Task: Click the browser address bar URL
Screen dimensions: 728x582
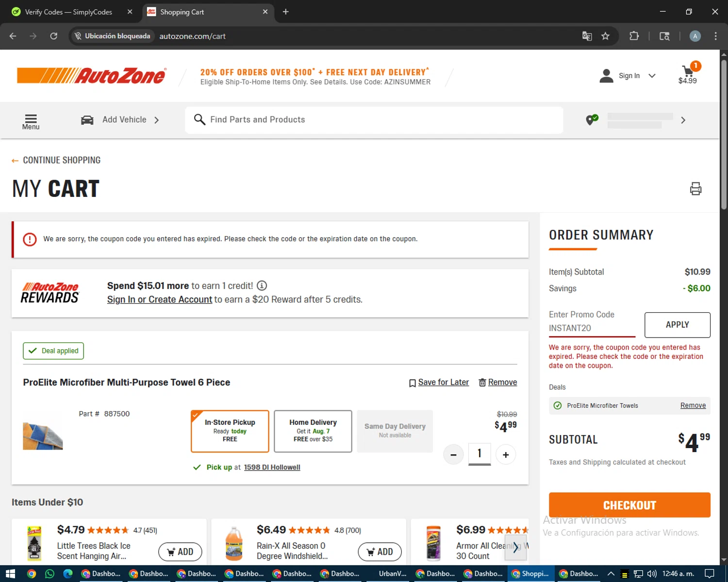Action: click(192, 36)
